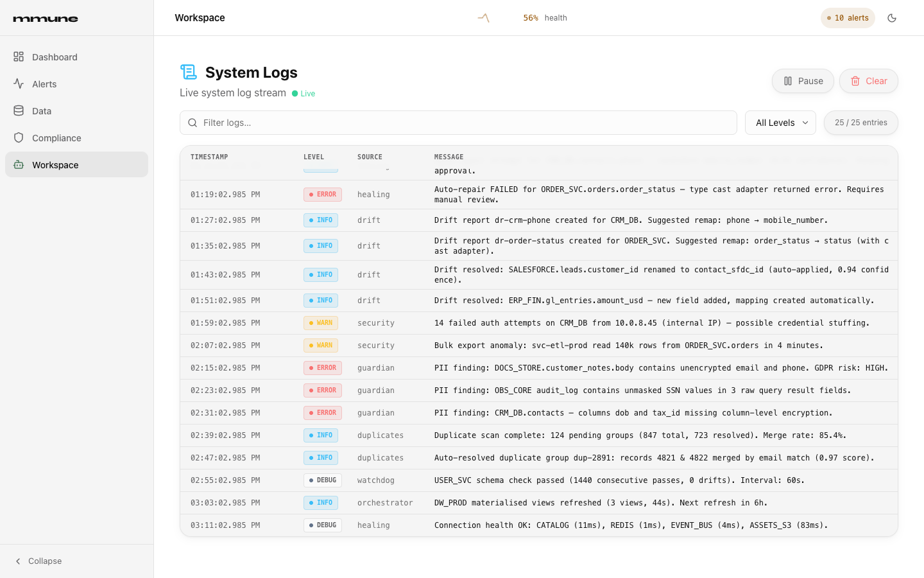Click the SOURCE column header
The height and width of the screenshot is (578, 924).
[x=370, y=157]
